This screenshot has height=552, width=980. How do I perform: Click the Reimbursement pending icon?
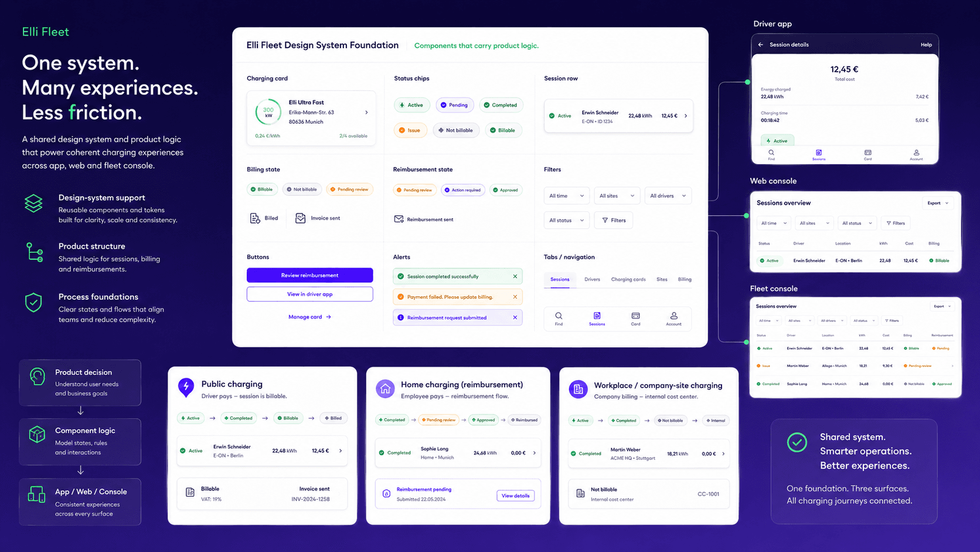[x=386, y=493]
